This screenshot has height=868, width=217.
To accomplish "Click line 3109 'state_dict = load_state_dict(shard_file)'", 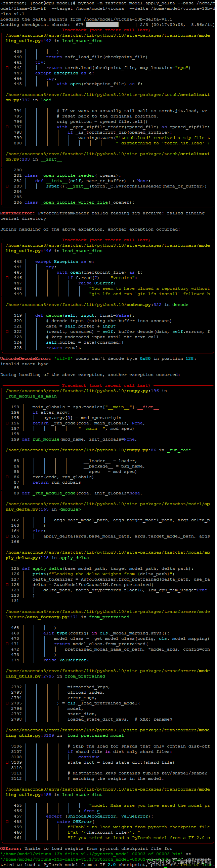I will 121,763.
